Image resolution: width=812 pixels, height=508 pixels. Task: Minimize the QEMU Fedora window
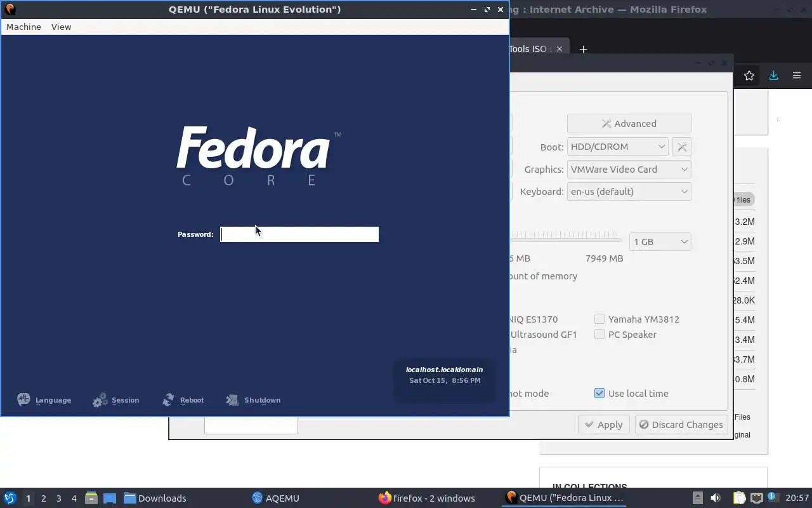click(474, 10)
